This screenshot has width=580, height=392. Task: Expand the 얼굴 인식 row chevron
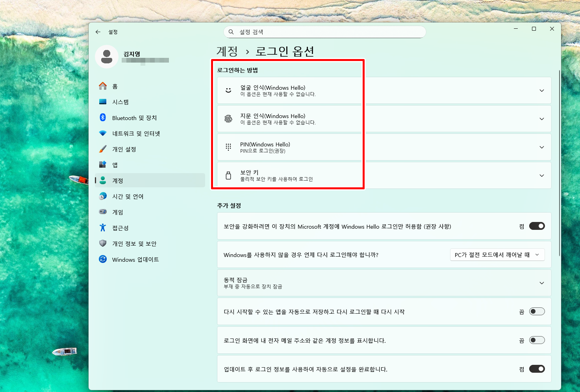(x=542, y=91)
